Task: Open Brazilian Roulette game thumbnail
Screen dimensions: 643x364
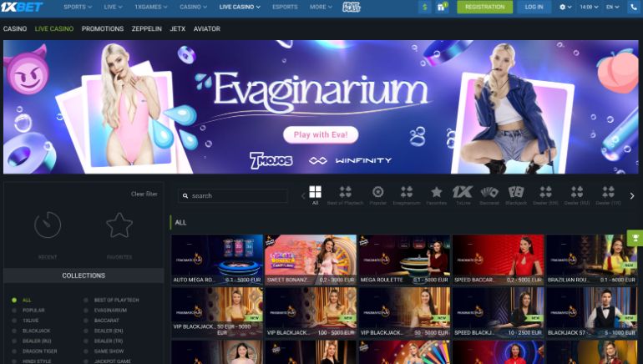Action: (x=592, y=260)
